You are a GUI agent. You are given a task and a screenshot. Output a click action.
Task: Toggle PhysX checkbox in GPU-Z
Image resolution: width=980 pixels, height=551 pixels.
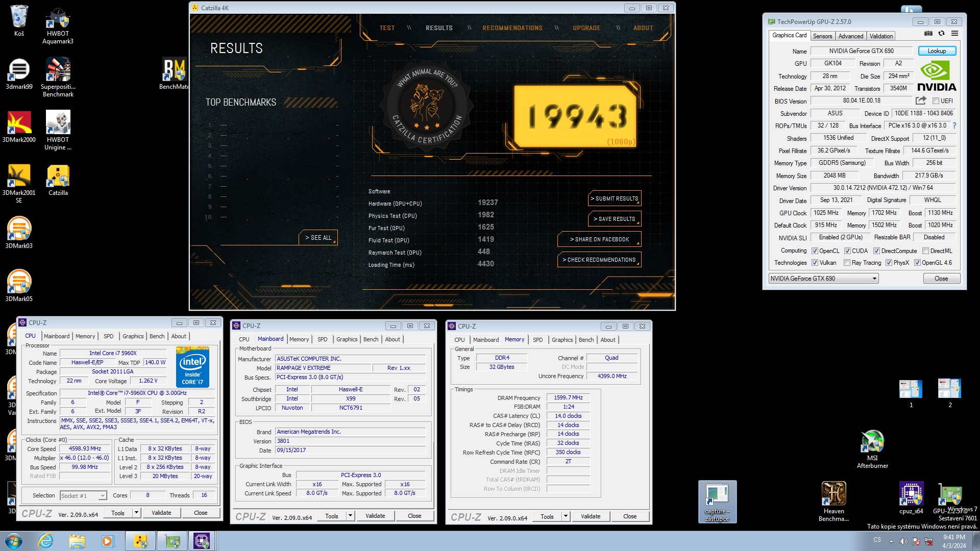[889, 263]
